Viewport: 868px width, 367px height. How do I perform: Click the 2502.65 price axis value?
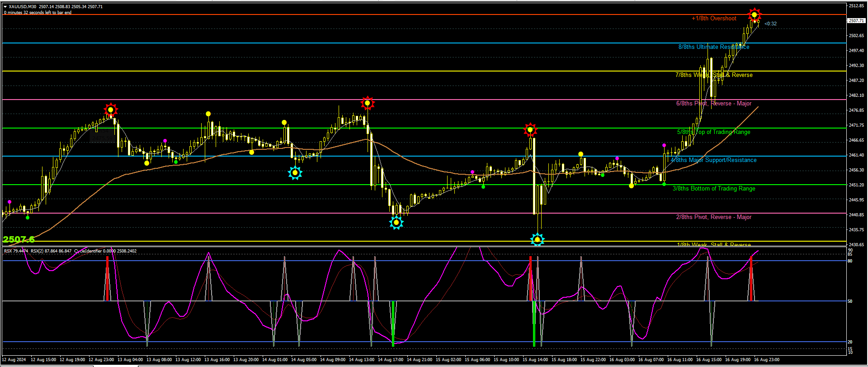coord(856,36)
